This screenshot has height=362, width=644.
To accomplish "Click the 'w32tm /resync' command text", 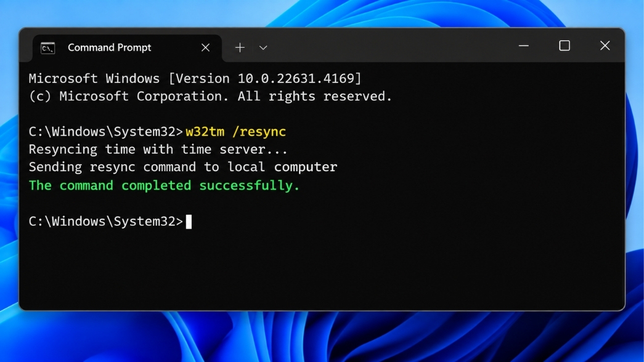I will coord(236,132).
